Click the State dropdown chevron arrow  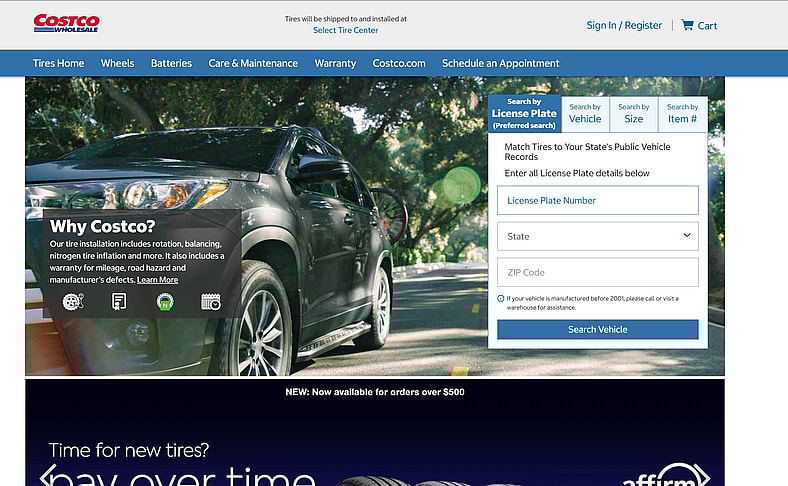[687, 235]
